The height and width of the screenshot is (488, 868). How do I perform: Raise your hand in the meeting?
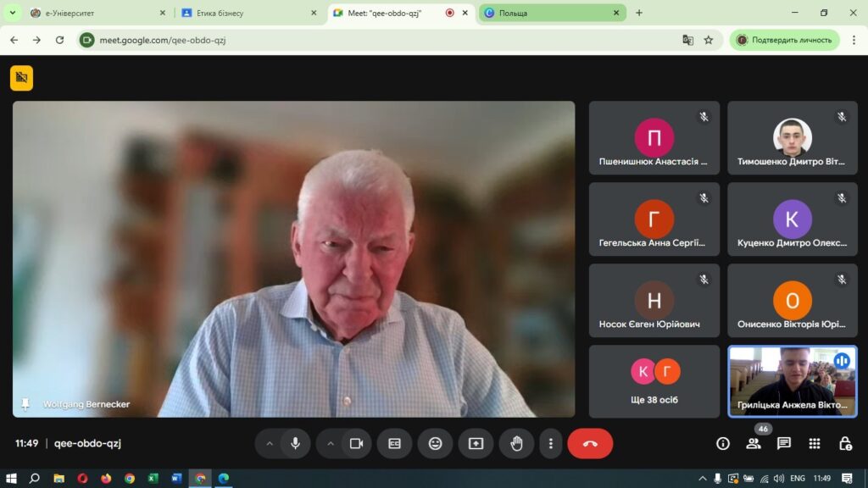point(516,443)
